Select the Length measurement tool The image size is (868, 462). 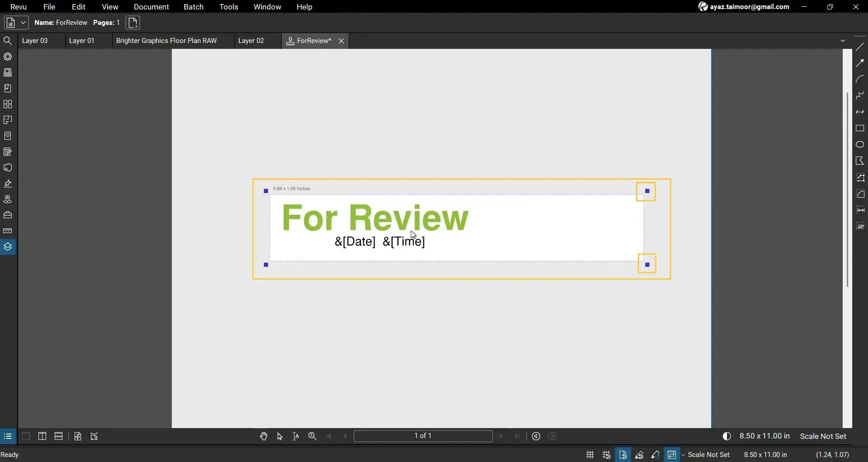pos(860,210)
